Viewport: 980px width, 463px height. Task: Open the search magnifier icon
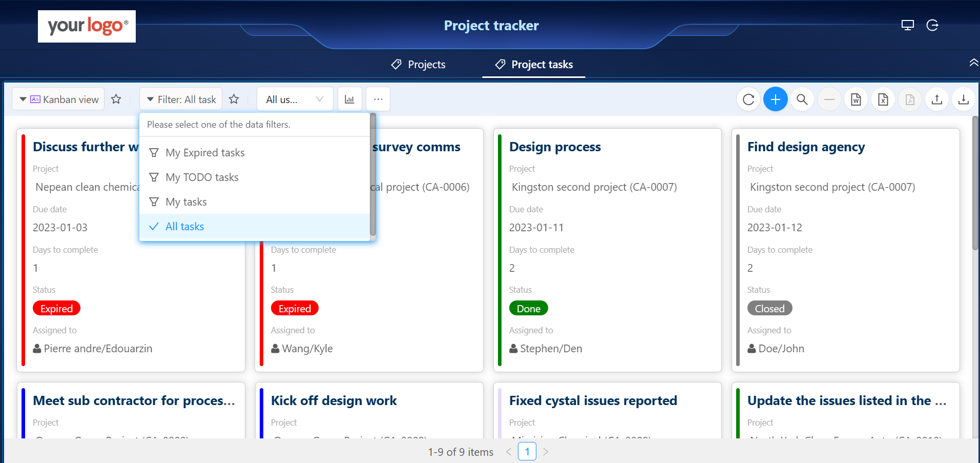click(x=802, y=99)
